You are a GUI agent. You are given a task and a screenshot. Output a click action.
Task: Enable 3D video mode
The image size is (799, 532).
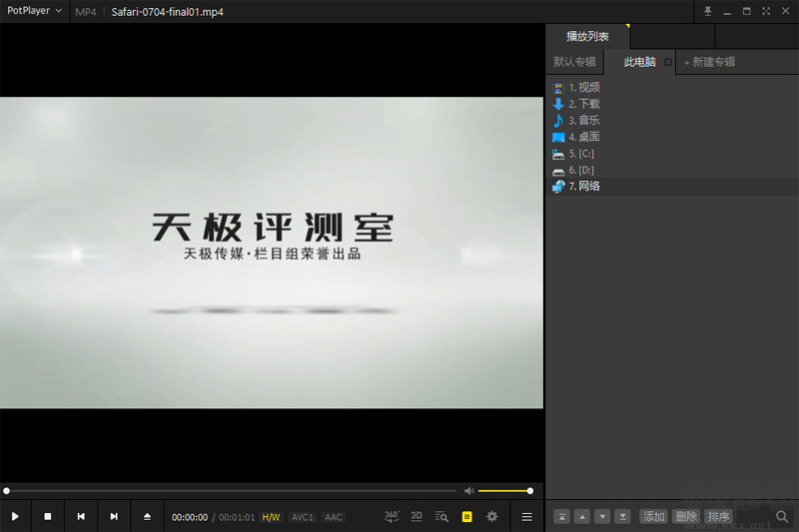click(x=416, y=516)
